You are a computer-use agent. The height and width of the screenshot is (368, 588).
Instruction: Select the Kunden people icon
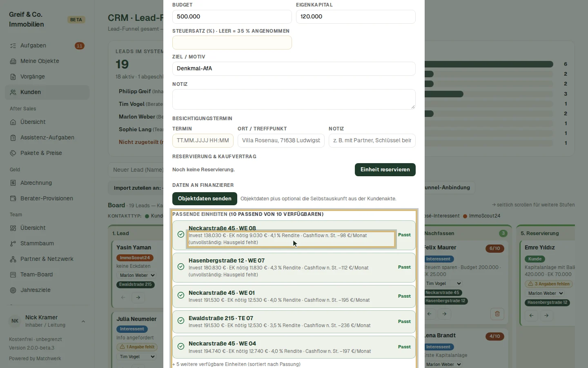tap(13, 92)
